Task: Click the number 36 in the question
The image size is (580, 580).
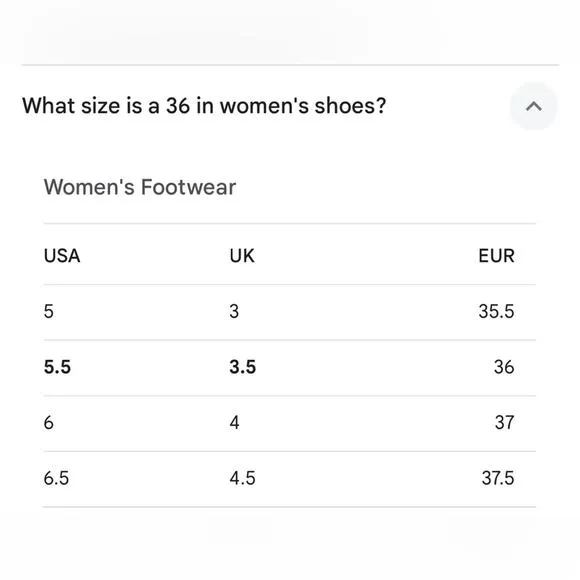Action: coord(178,106)
